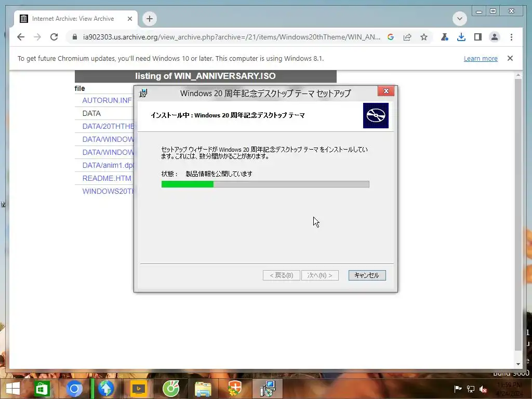Close the setup dialog with red X
This screenshot has width=532, height=399.
[386, 91]
